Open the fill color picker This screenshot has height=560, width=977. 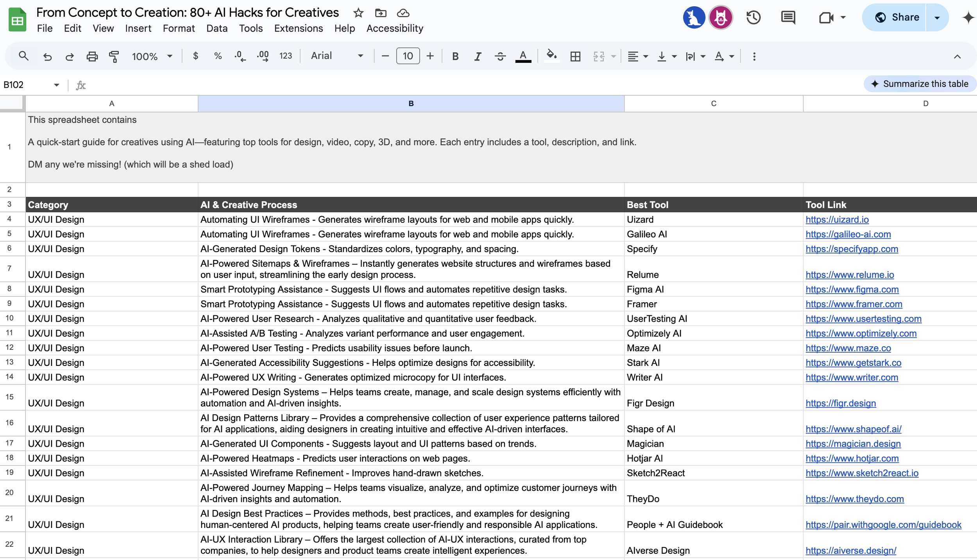pyautogui.click(x=551, y=55)
